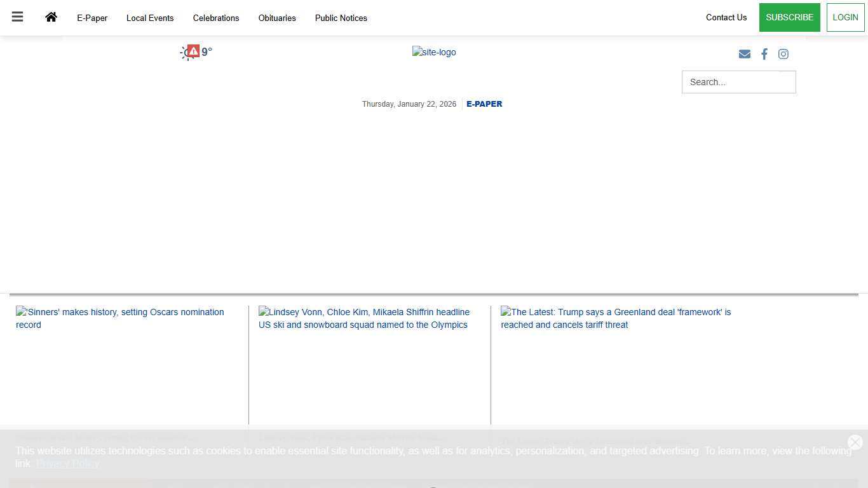Open the Celebrations section
Viewport: 868px width, 488px height.
click(216, 18)
